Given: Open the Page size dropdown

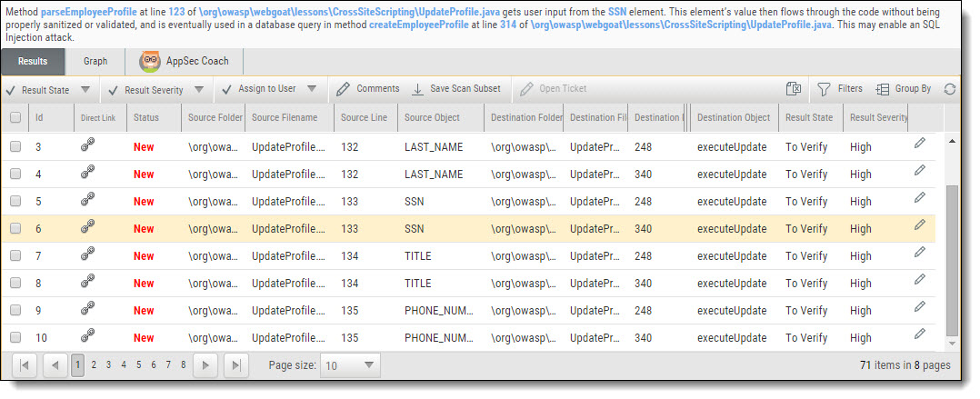Looking at the screenshot, I should click(350, 365).
